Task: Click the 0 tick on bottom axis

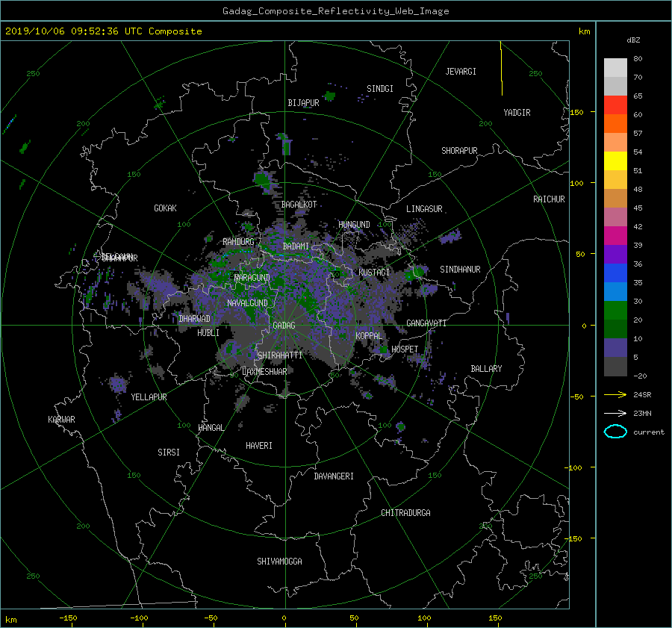Action: point(284,618)
